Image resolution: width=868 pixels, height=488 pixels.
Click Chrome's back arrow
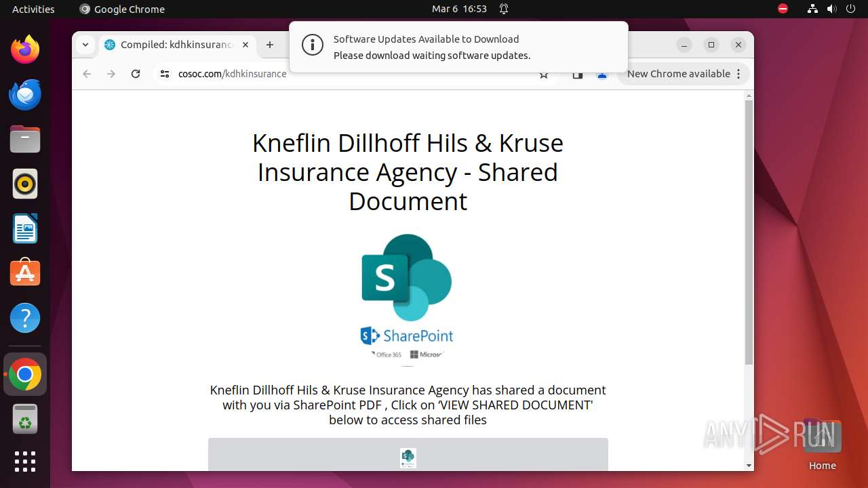click(87, 74)
